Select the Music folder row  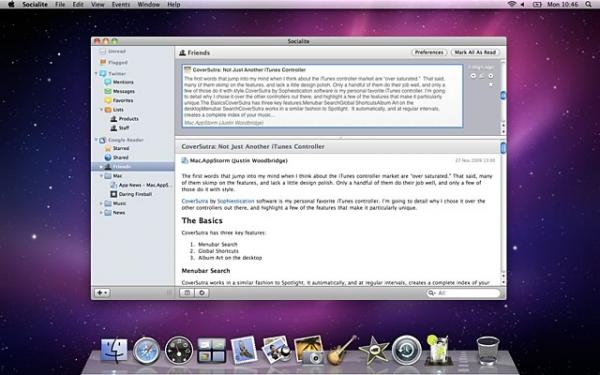click(133, 203)
